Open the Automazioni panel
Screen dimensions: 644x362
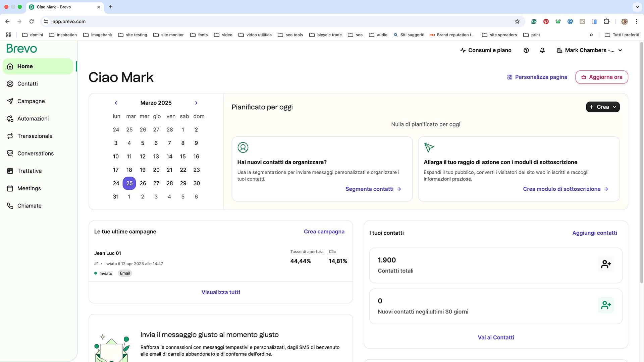[x=34, y=118]
